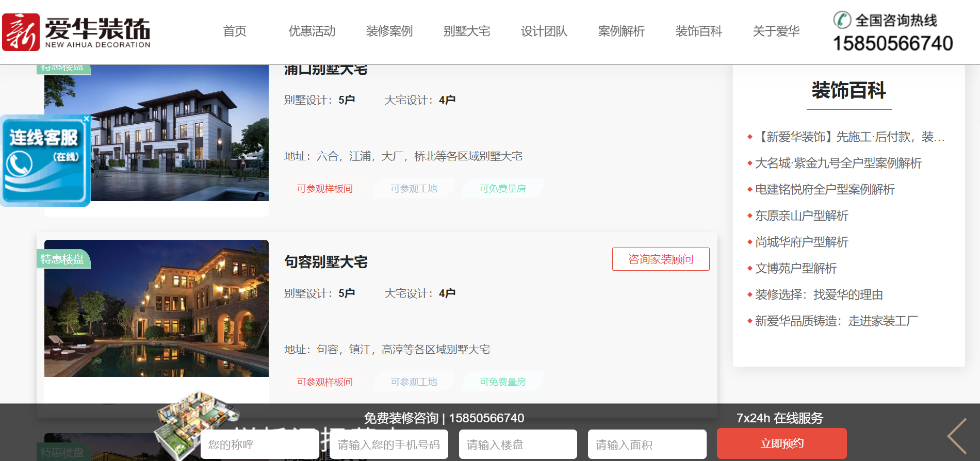Click the hotline number 15850566740 in header
The height and width of the screenshot is (461, 980).
coord(893,43)
